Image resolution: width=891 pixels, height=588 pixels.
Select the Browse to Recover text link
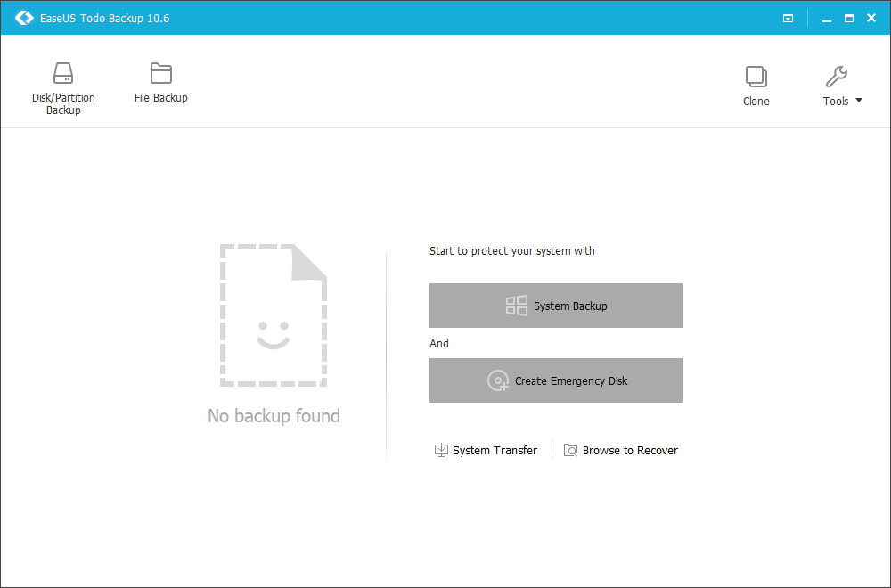click(630, 451)
